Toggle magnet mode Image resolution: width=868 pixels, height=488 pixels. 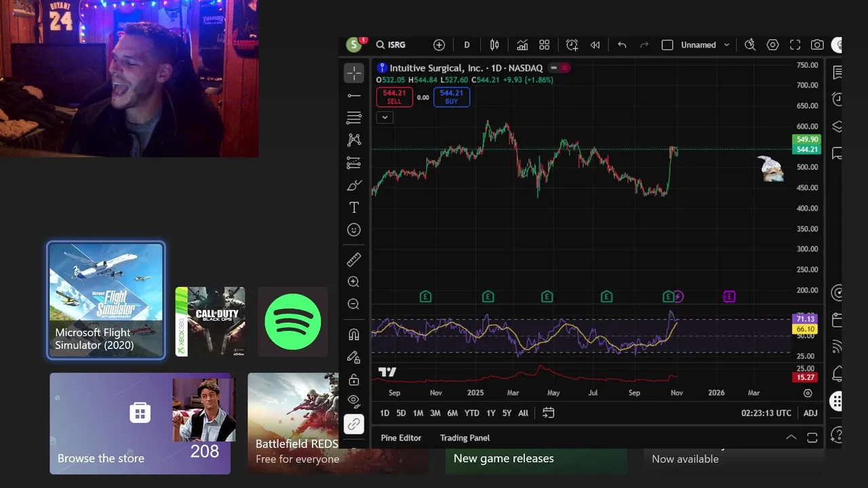[x=354, y=334]
